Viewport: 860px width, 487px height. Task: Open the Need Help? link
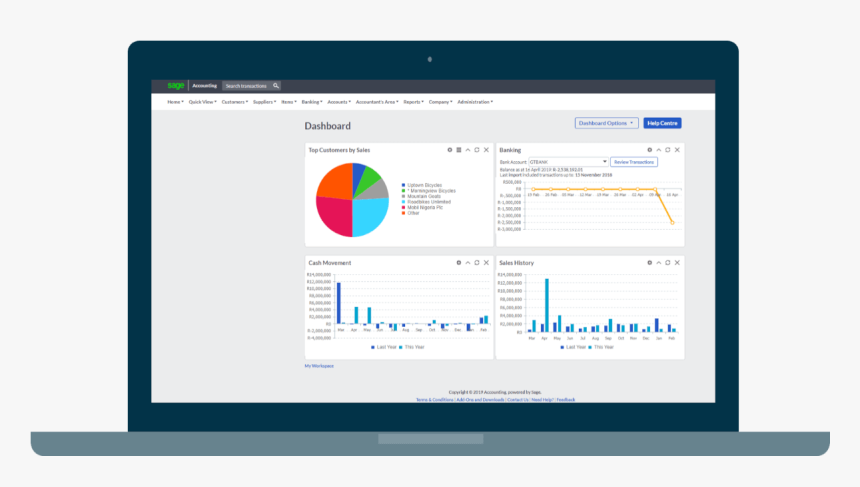pos(542,400)
